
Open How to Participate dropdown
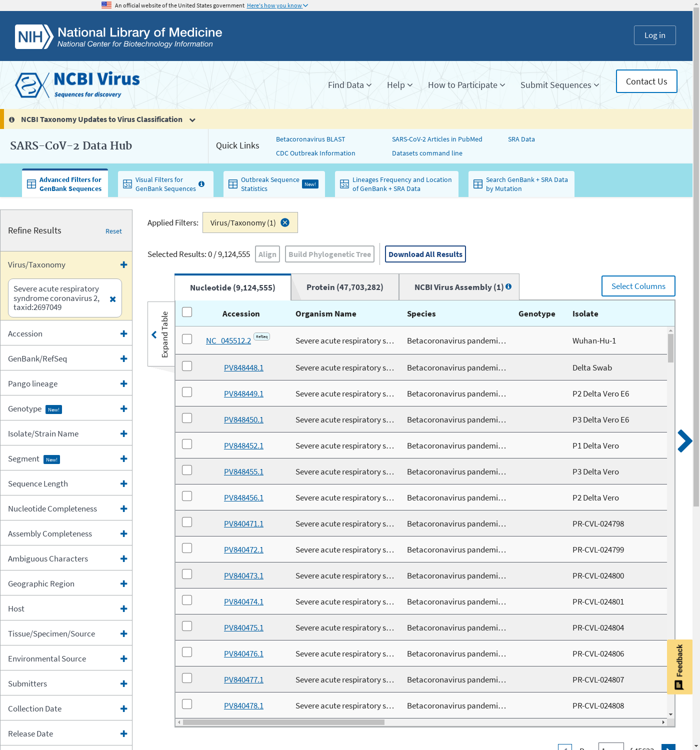coord(466,85)
